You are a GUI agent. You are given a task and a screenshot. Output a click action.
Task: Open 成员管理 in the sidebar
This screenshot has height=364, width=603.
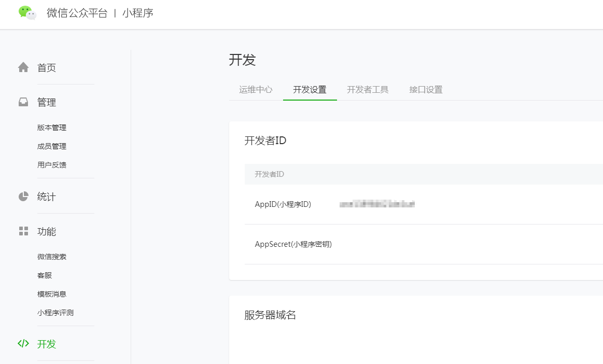52,146
